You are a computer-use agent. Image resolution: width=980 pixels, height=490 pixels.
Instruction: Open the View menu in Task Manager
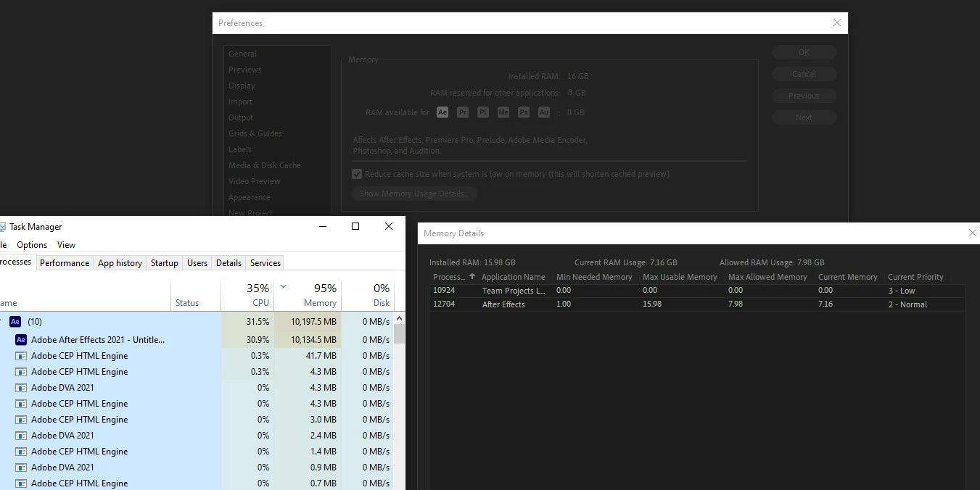[66, 245]
